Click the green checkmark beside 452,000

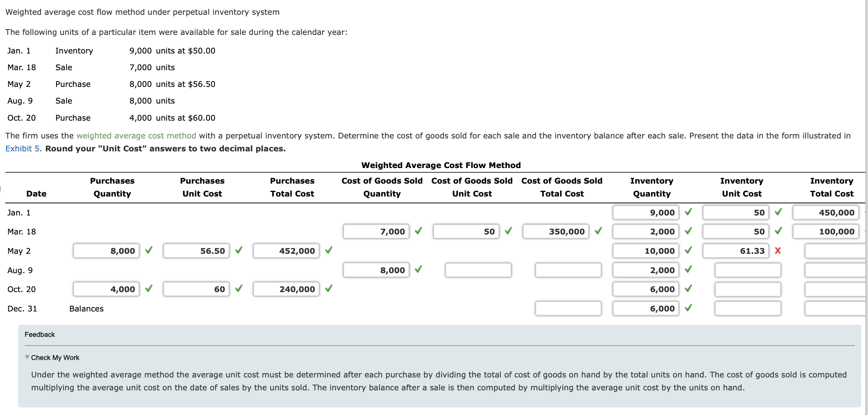(x=329, y=250)
